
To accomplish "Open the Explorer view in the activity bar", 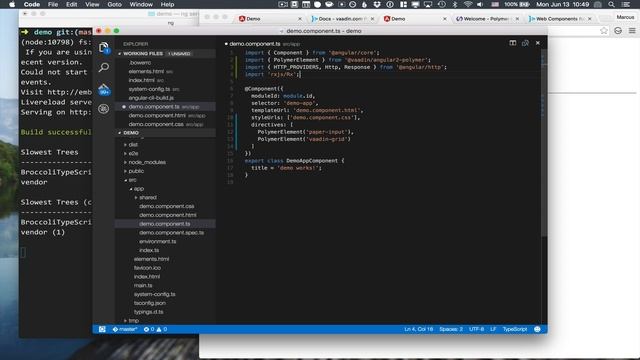I will [x=104, y=47].
